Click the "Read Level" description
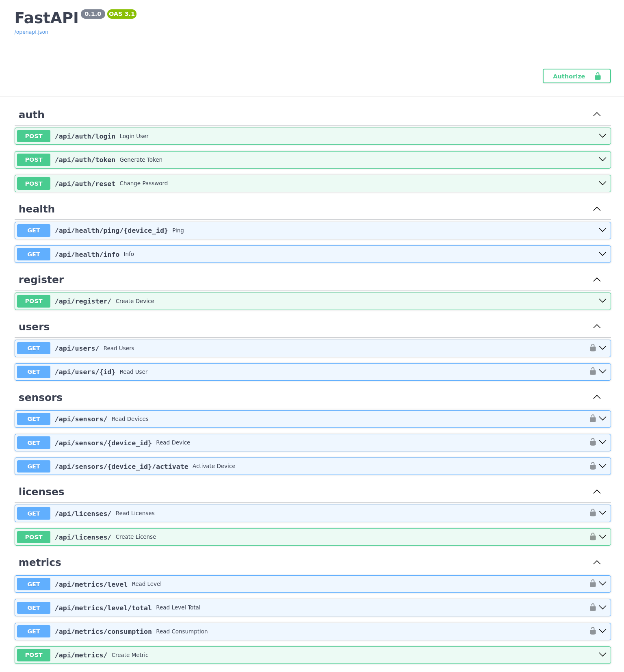 tap(147, 584)
